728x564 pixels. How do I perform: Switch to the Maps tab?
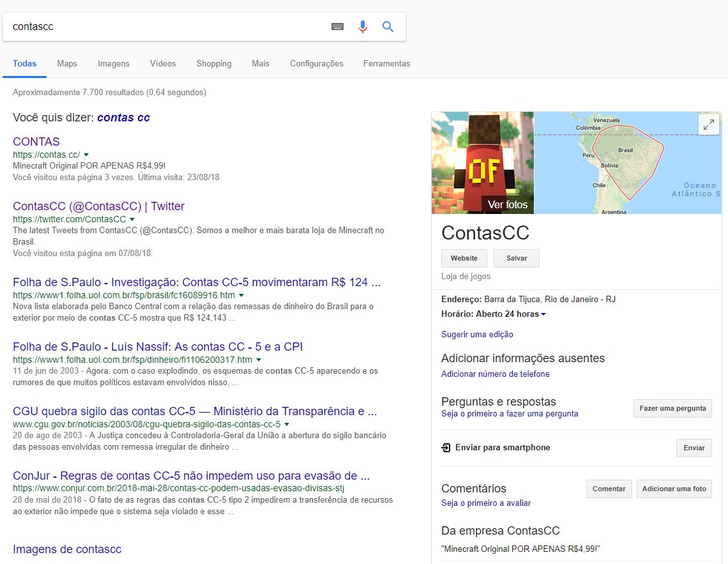coord(67,64)
